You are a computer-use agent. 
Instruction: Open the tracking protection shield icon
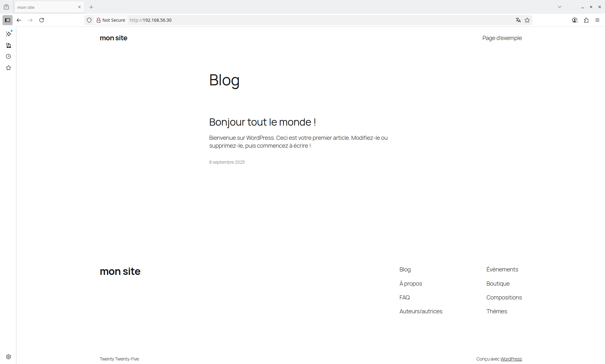click(89, 20)
